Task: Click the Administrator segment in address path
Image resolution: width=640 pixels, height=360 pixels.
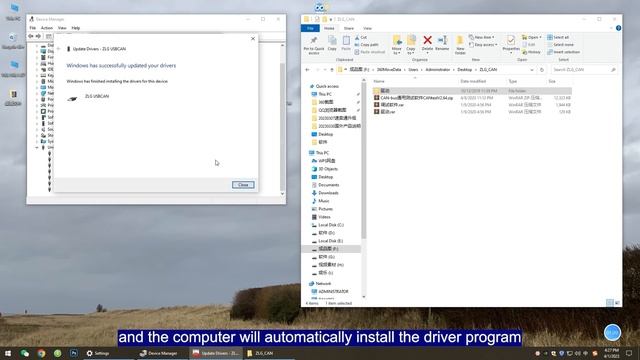Action: pyautogui.click(x=438, y=70)
